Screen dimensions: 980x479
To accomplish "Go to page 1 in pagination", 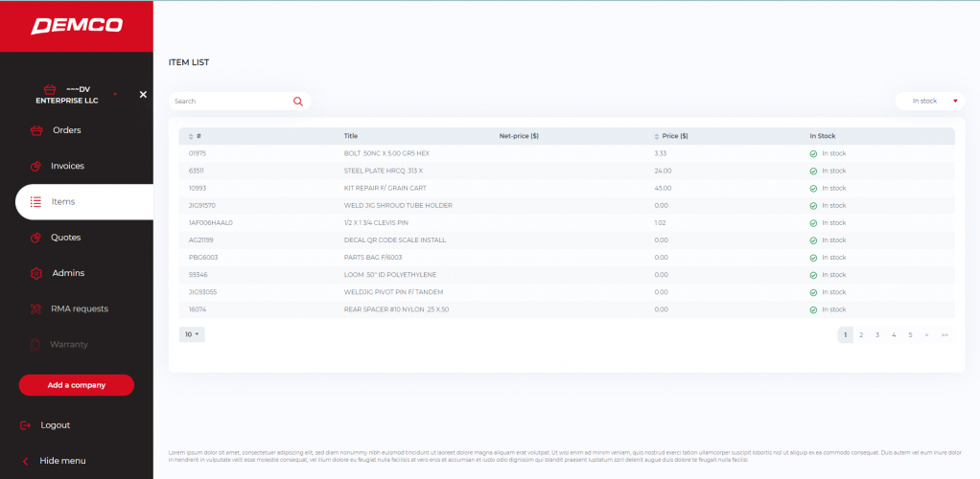I will (x=845, y=335).
